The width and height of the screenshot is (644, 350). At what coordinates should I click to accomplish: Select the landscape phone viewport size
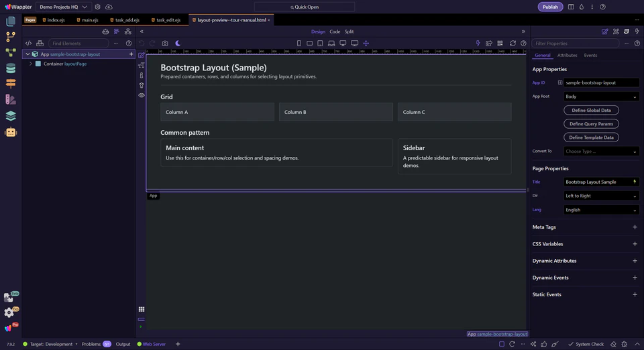pos(310,43)
